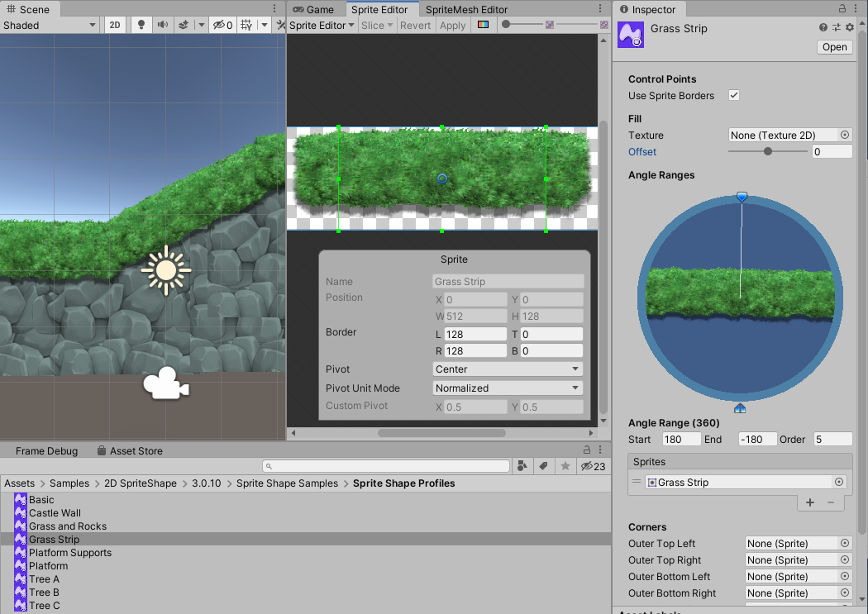Click the Open button in Inspector

tap(834, 47)
